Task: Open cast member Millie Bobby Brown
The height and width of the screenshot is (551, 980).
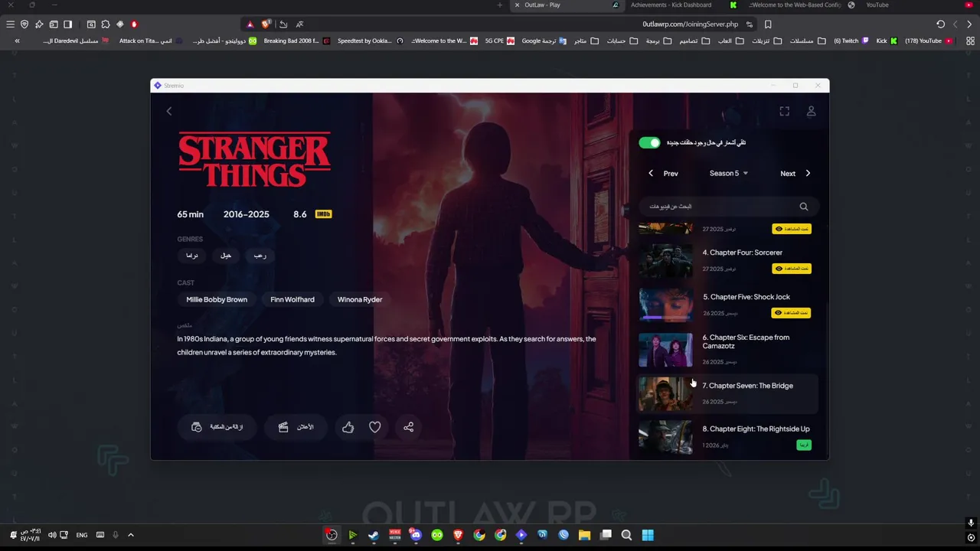Action: [217, 299]
